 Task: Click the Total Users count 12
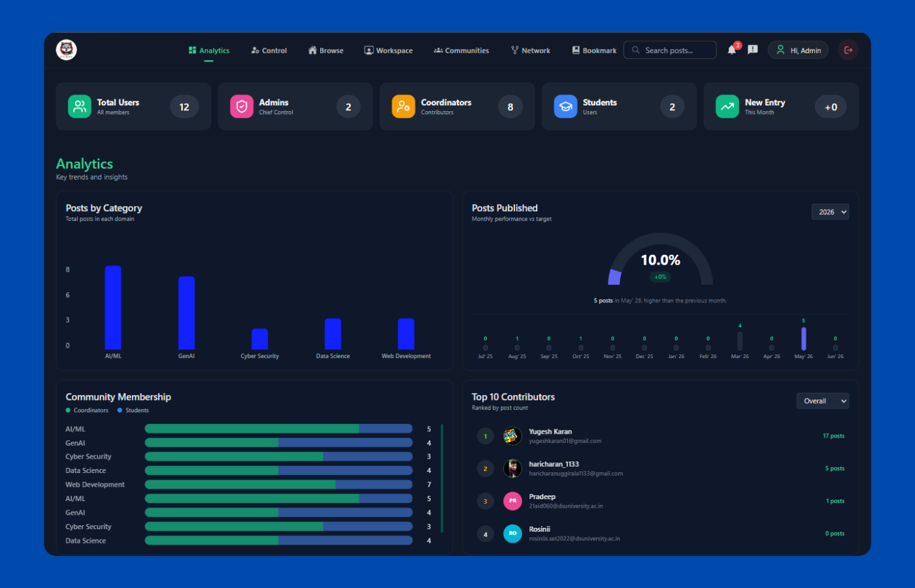(184, 107)
